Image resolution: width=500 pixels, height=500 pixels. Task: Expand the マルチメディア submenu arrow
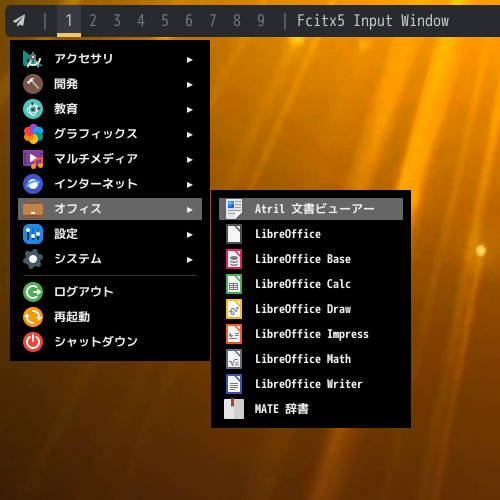[189, 160]
